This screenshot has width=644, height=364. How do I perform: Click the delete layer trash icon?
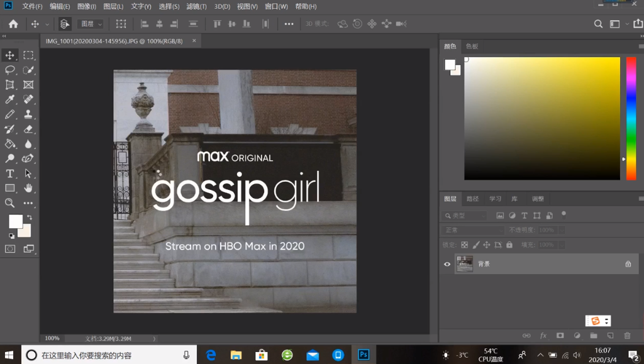coord(627,335)
